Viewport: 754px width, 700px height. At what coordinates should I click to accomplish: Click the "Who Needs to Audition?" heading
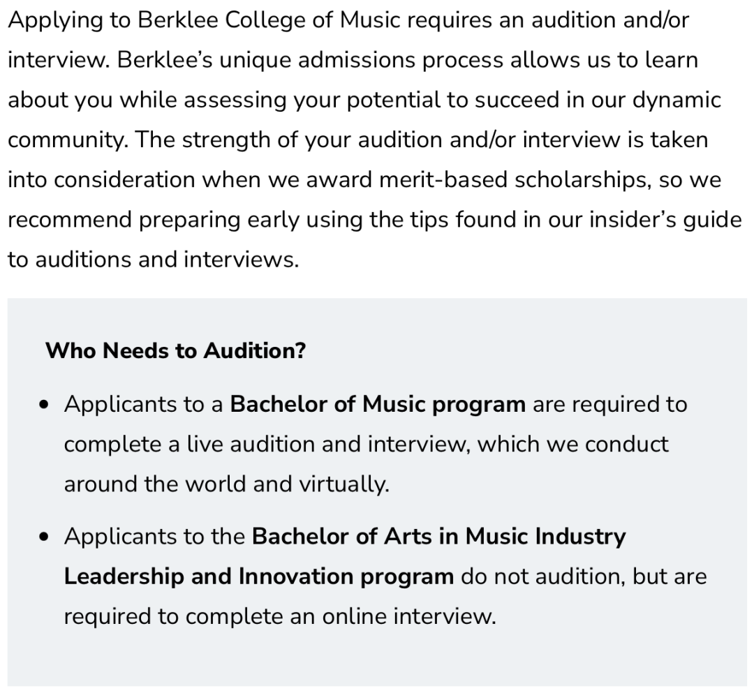tap(175, 350)
